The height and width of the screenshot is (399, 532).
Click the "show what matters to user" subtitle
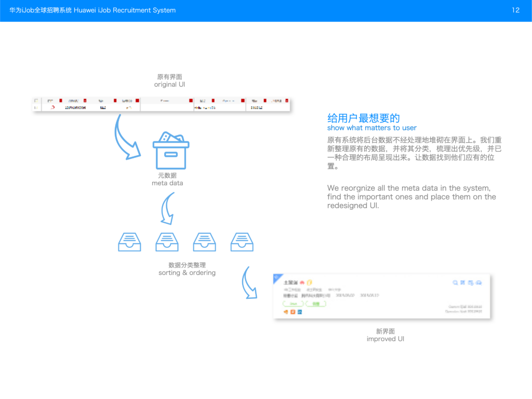coord(371,128)
